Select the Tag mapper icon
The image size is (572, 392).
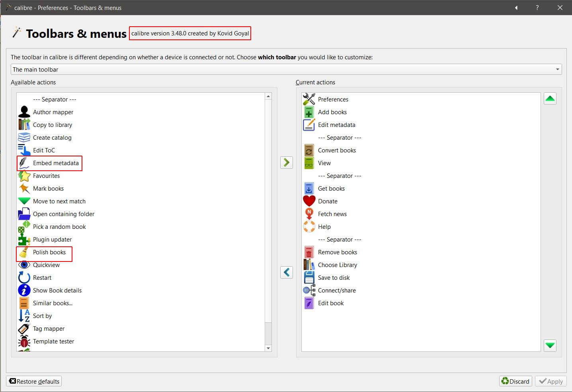pyautogui.click(x=24, y=329)
